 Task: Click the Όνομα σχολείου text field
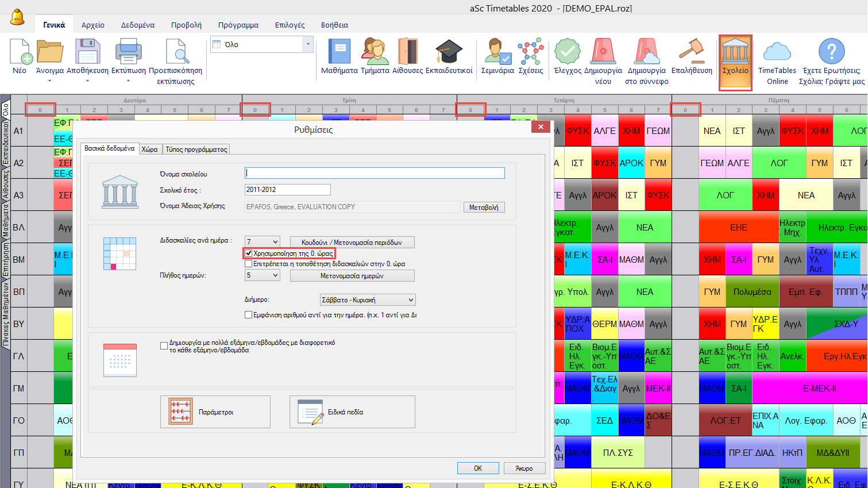point(375,173)
